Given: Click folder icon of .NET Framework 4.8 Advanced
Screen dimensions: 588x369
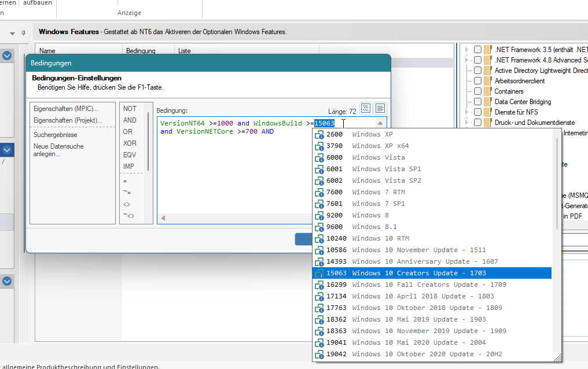Looking at the screenshot, I should (487, 60).
